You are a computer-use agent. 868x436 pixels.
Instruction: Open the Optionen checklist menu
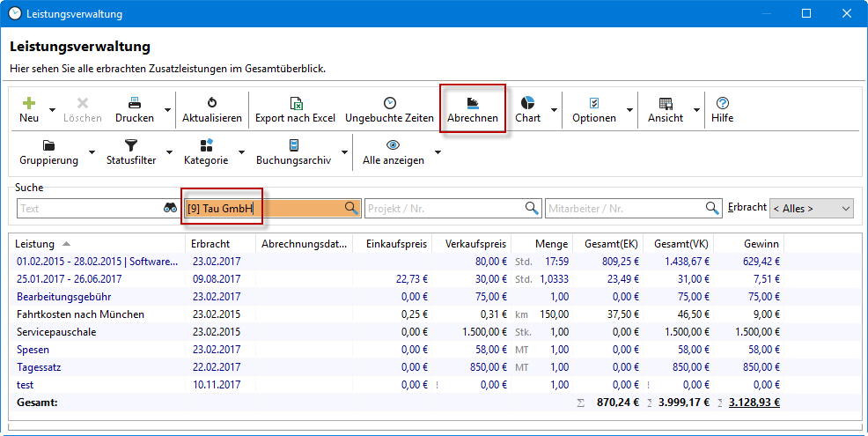click(593, 102)
